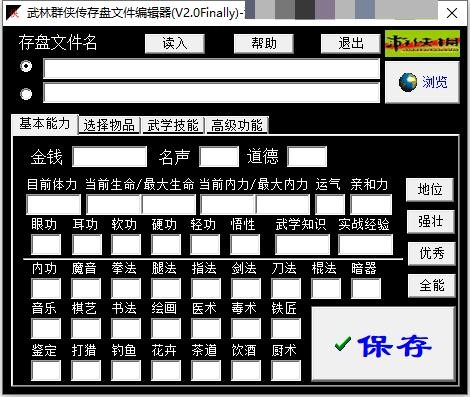470x397 pixels.
Task: Click the 金钱 money input field
Action: point(110,156)
